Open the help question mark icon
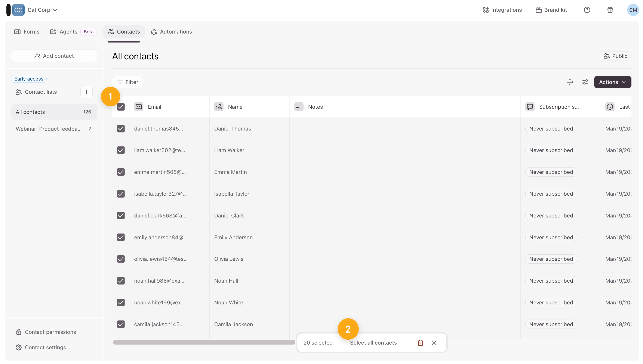Screen dimensions: 643x364 (587, 10)
